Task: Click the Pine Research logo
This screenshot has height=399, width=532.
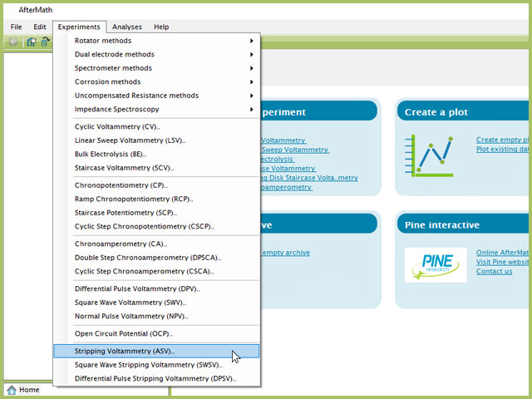Action: [x=436, y=265]
